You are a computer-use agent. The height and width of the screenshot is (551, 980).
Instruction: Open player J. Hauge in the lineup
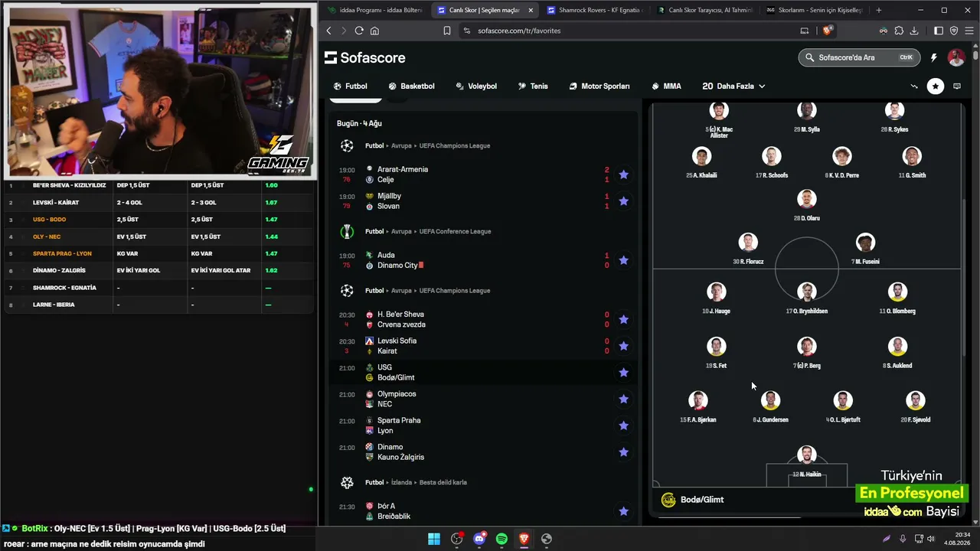(717, 298)
